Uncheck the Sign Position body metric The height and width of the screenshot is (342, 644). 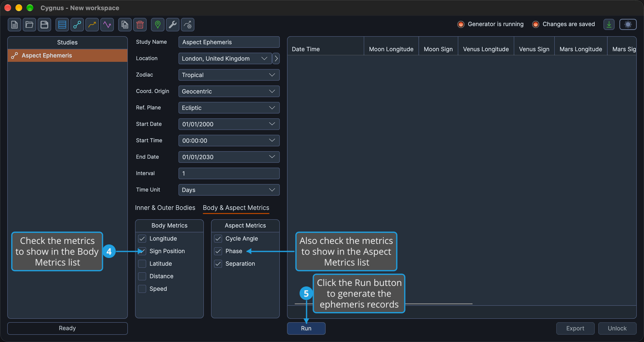click(x=142, y=251)
